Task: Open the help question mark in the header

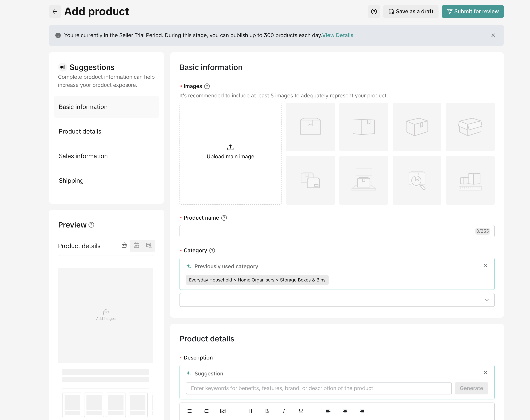Action: point(374,12)
